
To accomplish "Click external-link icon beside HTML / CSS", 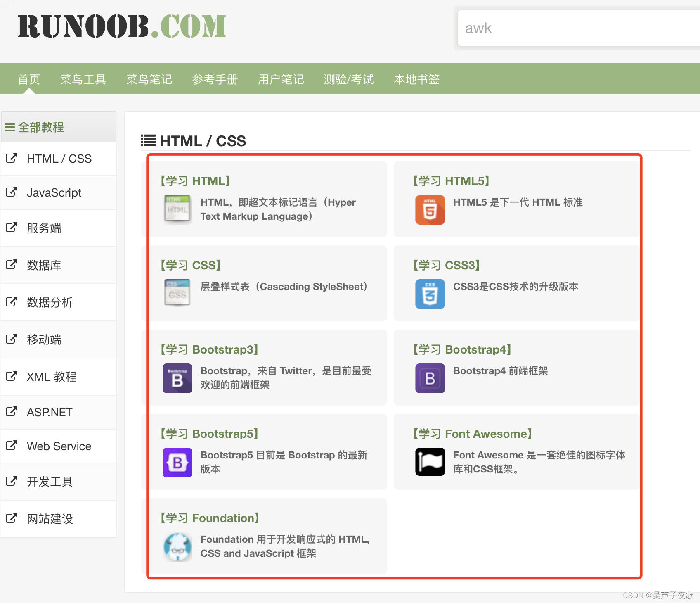I will coord(12,158).
